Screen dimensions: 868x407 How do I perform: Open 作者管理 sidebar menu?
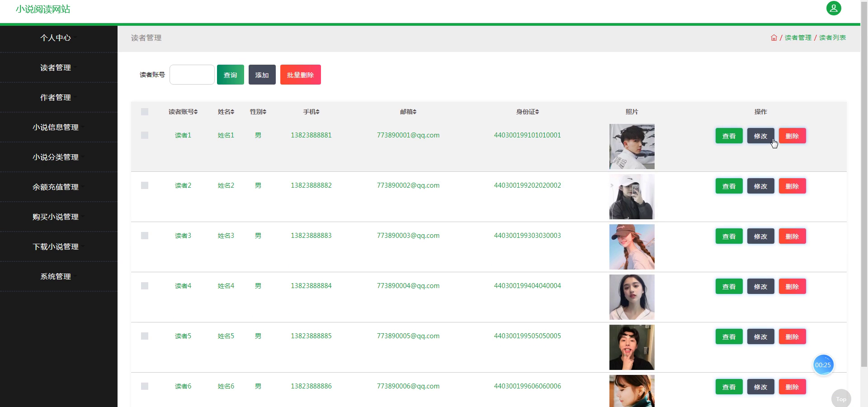[59, 98]
